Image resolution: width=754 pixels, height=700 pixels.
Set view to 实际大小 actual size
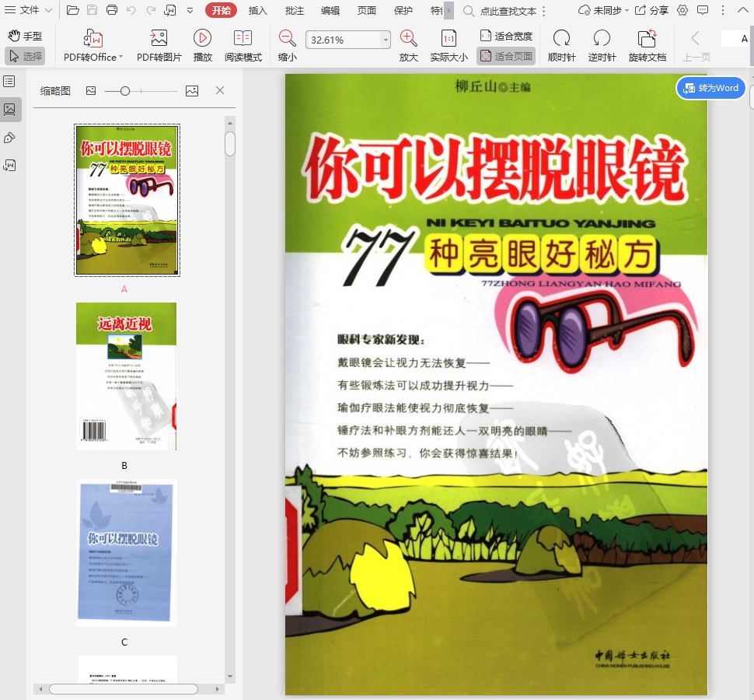coord(449,46)
